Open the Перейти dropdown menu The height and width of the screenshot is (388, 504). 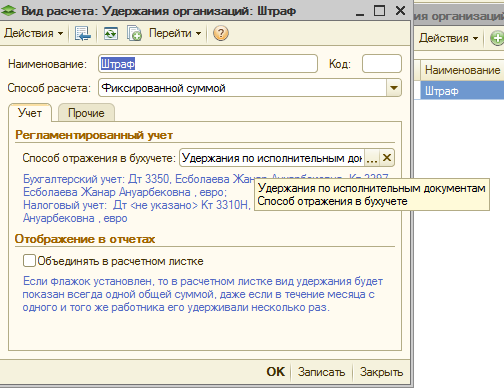[x=175, y=33]
